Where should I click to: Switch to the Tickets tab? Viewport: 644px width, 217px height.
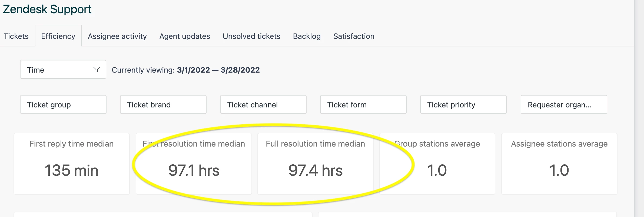point(16,36)
